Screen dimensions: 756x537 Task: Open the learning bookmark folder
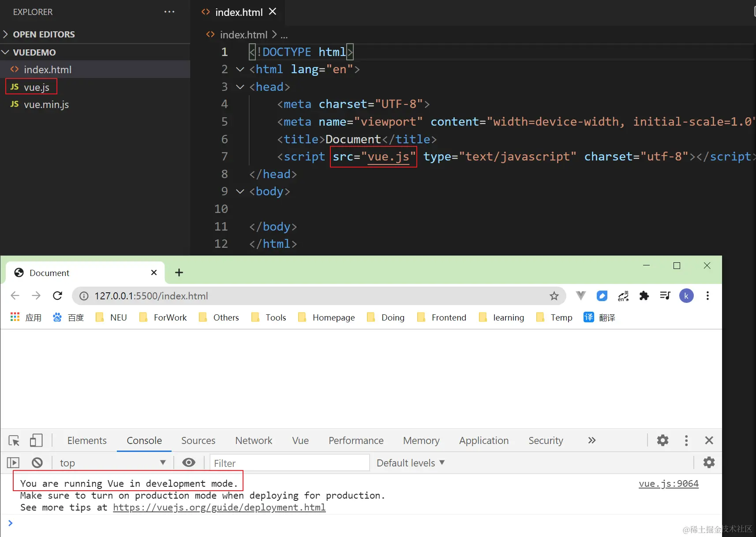click(x=502, y=317)
